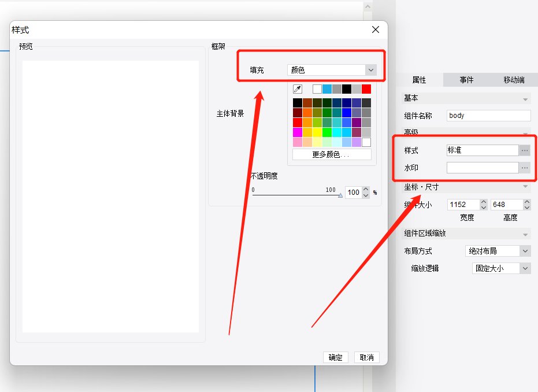Select the pure blue color swatch
The width and height of the screenshot is (538, 392).
coord(347,113)
